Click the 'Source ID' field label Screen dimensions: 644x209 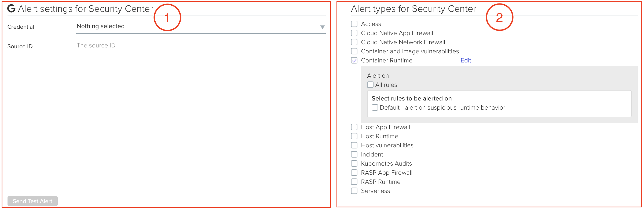pos(20,46)
